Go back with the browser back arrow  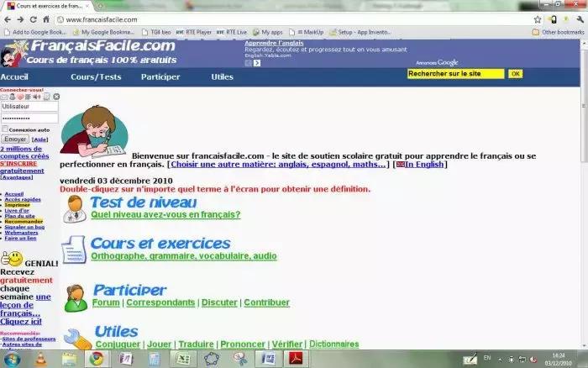(8, 19)
